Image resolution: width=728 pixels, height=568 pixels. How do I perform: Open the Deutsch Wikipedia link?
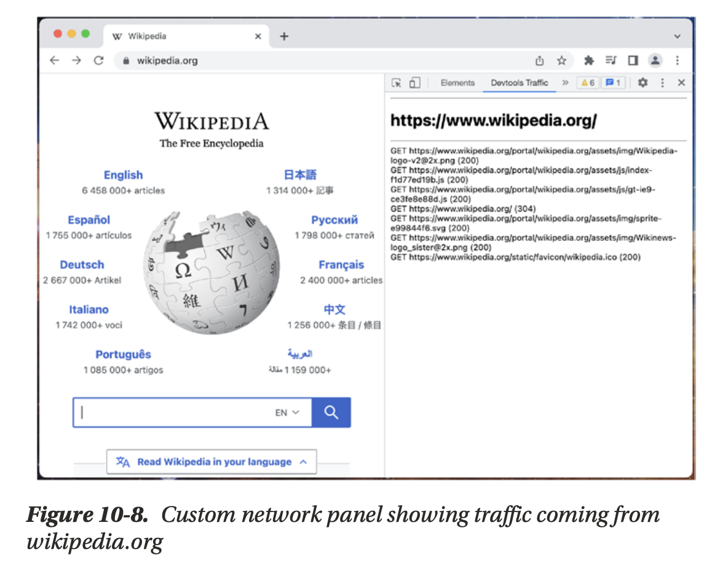82,265
